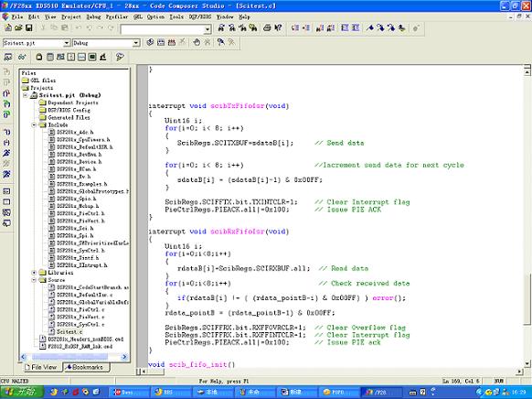The image size is (532, 399).
Task: Click the Save file icon in the toolbar
Action: [29, 27]
